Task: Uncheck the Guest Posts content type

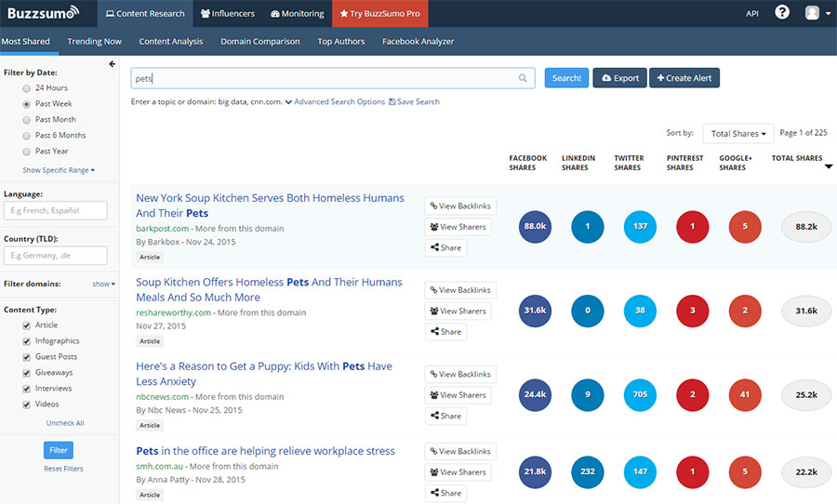Action: click(26, 357)
